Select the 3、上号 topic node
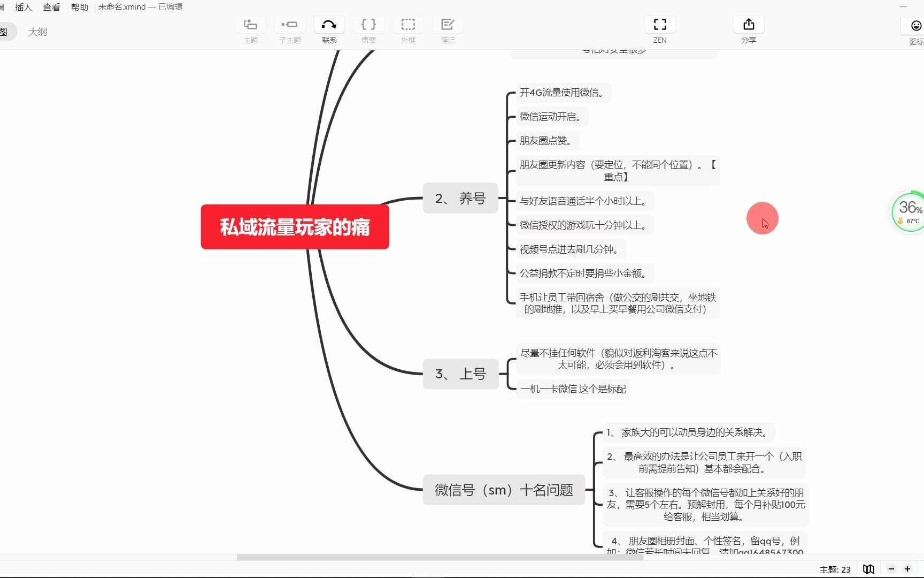Image resolution: width=924 pixels, height=578 pixels. pos(460,374)
